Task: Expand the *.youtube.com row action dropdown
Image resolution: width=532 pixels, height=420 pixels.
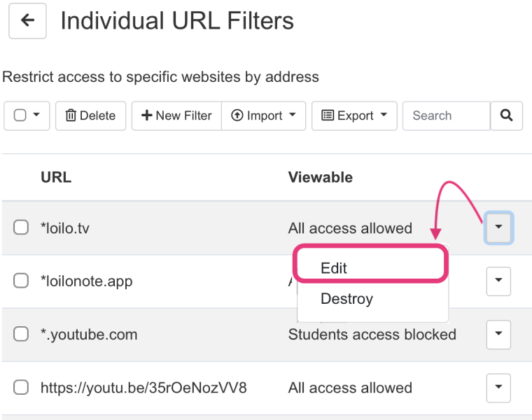Action: [498, 334]
